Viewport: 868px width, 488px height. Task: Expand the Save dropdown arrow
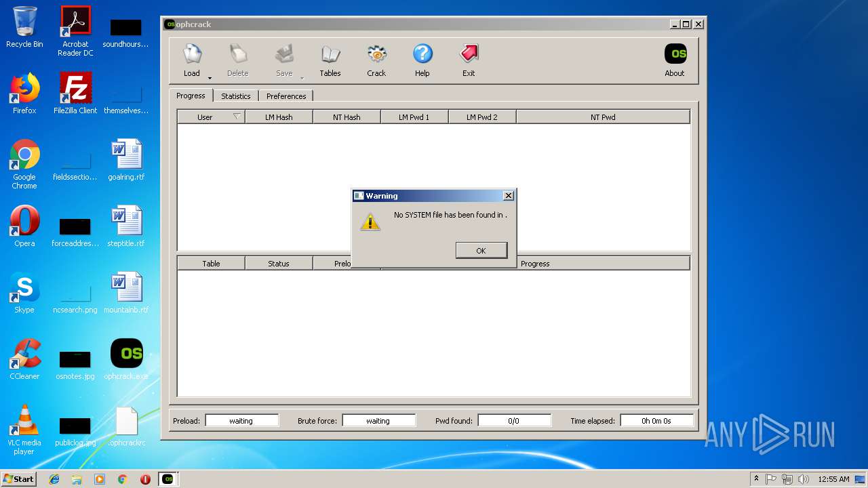coord(302,77)
